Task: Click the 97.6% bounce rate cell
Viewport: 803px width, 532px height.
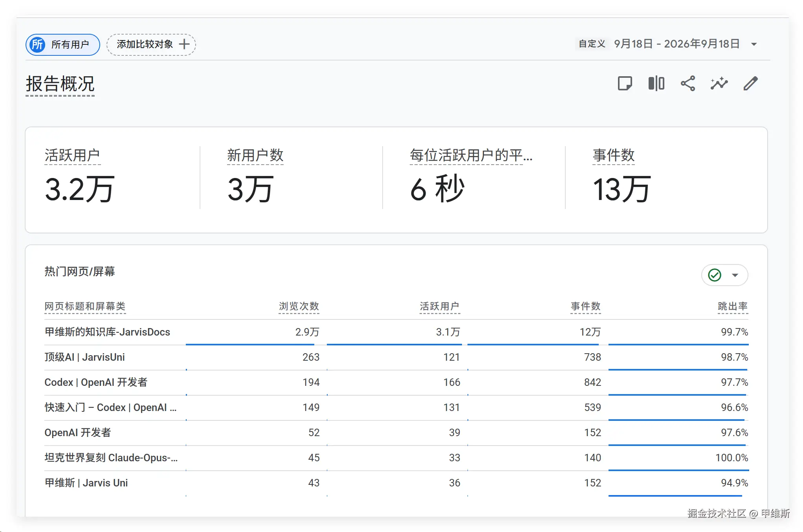Action: pyautogui.click(x=734, y=433)
